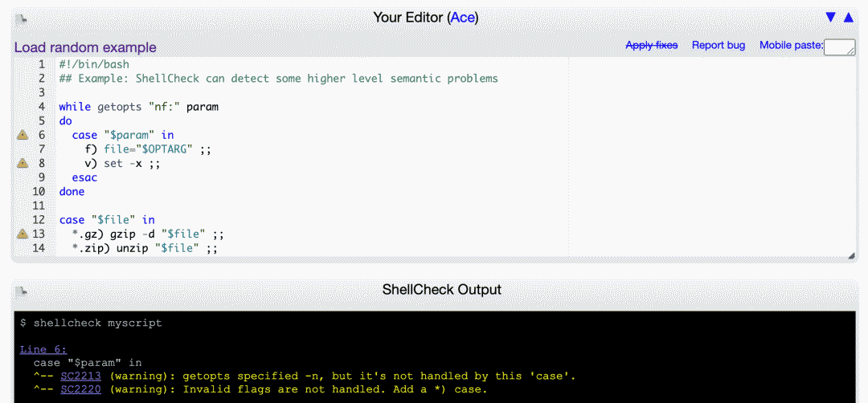
Task: Click the warning icon on line 8
Action: click(23, 163)
